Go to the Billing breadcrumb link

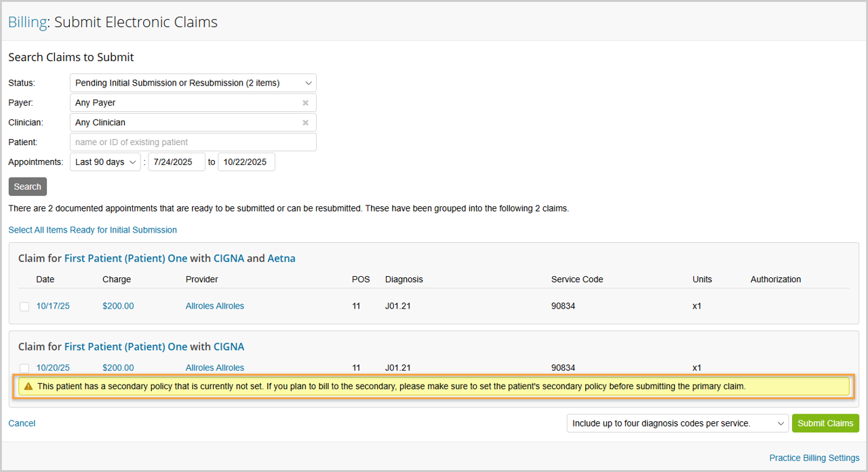27,22
